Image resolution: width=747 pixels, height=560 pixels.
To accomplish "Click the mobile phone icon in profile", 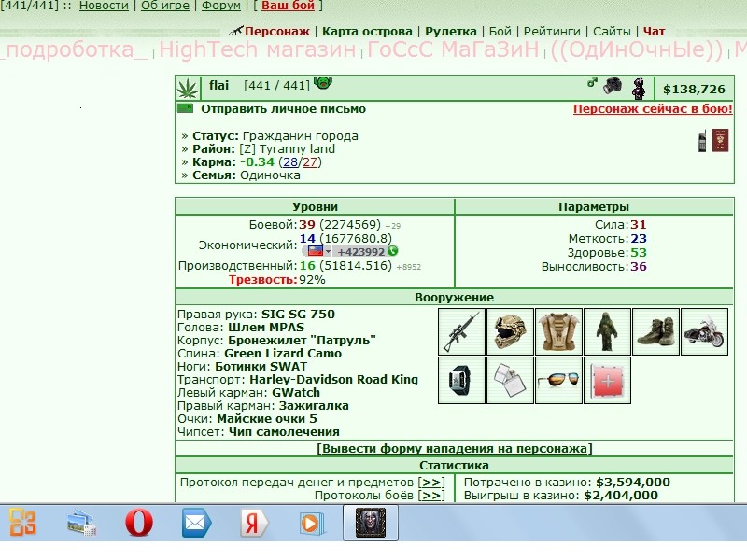I will point(702,141).
